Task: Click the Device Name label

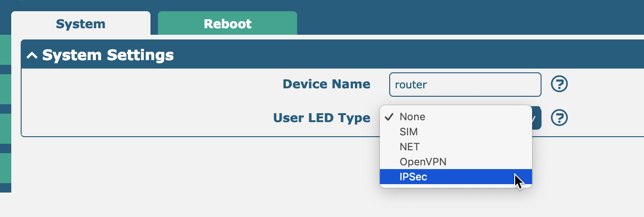Action: pyautogui.click(x=326, y=84)
